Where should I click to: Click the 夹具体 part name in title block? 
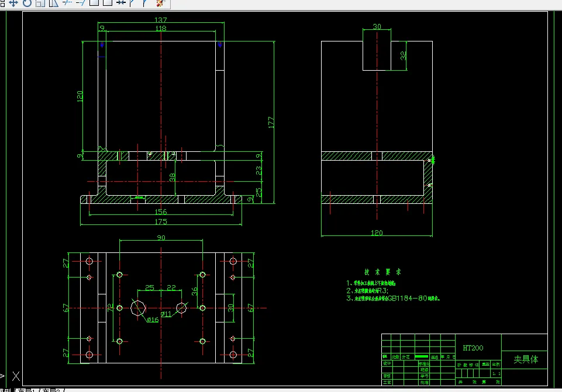point(526,359)
